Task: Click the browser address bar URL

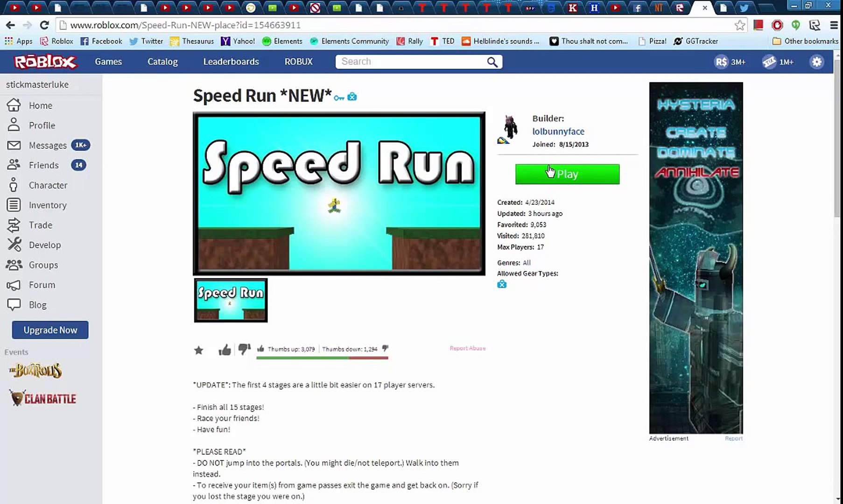Action: (185, 25)
